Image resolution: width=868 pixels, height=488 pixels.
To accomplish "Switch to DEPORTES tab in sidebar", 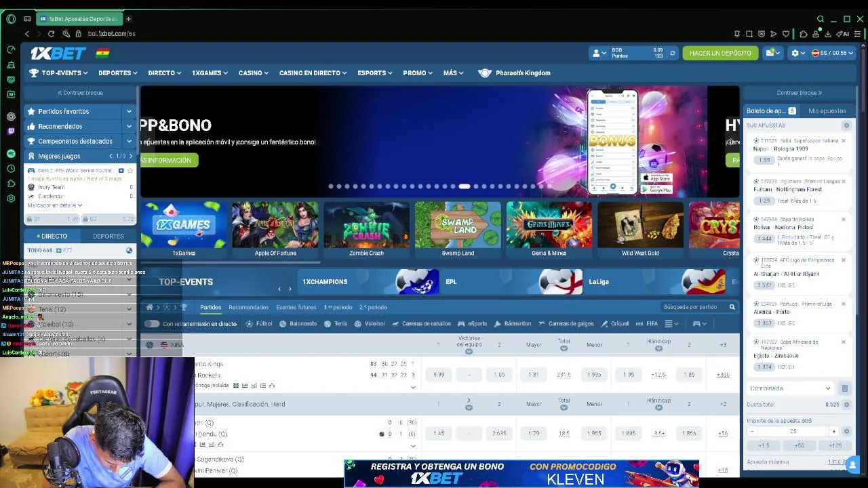I will 108,236.
